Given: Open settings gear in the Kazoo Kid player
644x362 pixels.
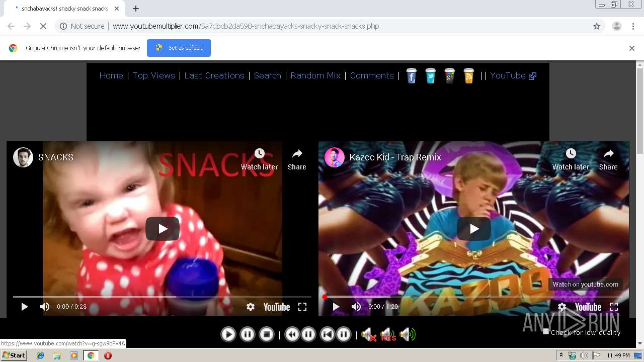Looking at the screenshot, I should tap(562, 307).
